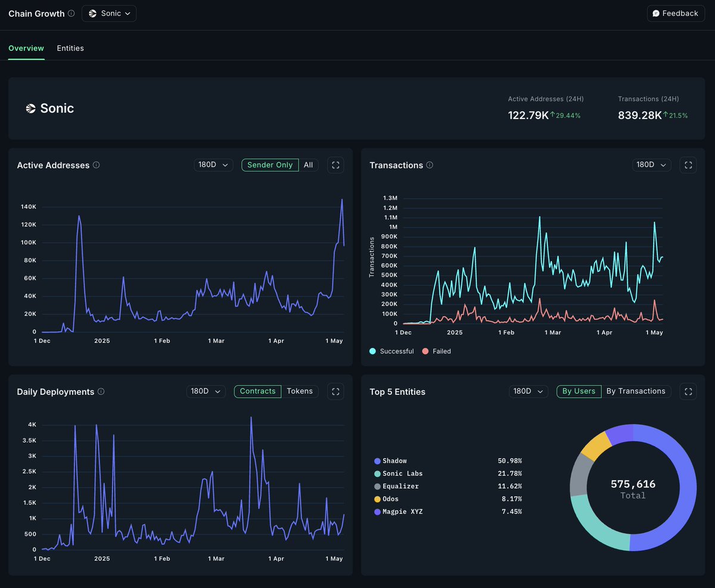Screen dimensions: 715x588
Task: Toggle the Successful legend series
Action: (x=391, y=351)
